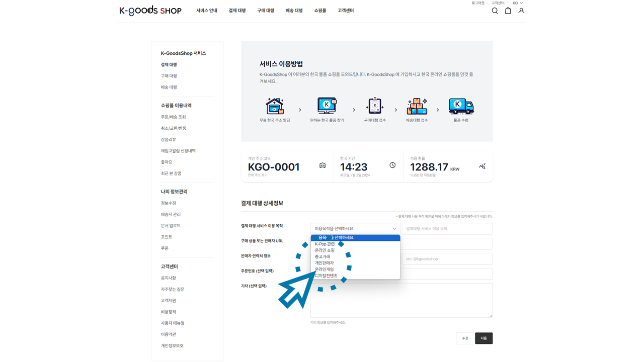Screen dimensions: 644x362
Task: Click the user profile icon
Action: click(521, 11)
